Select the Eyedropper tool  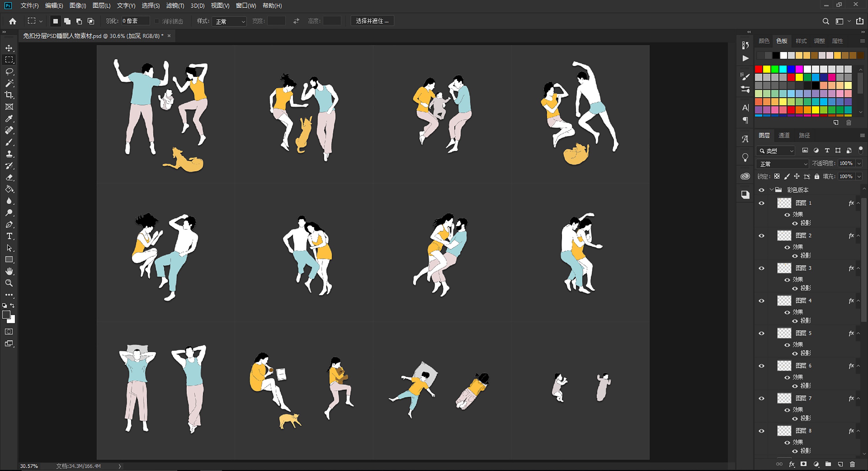[x=9, y=119]
